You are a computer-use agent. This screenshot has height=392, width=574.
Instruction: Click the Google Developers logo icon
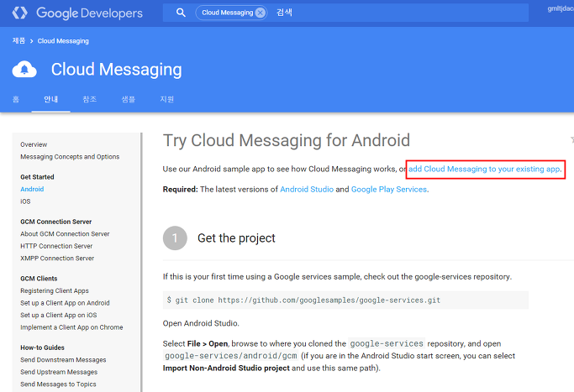(20, 13)
